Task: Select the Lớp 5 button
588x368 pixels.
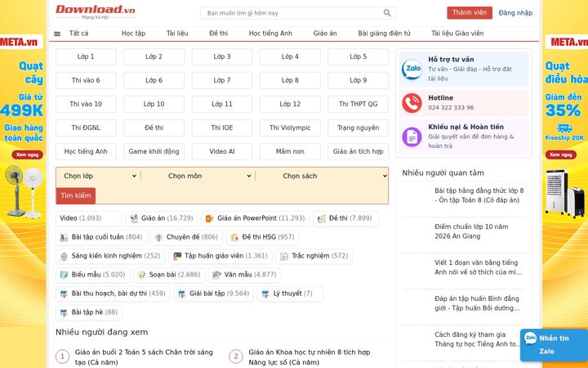Action: pyautogui.click(x=359, y=56)
